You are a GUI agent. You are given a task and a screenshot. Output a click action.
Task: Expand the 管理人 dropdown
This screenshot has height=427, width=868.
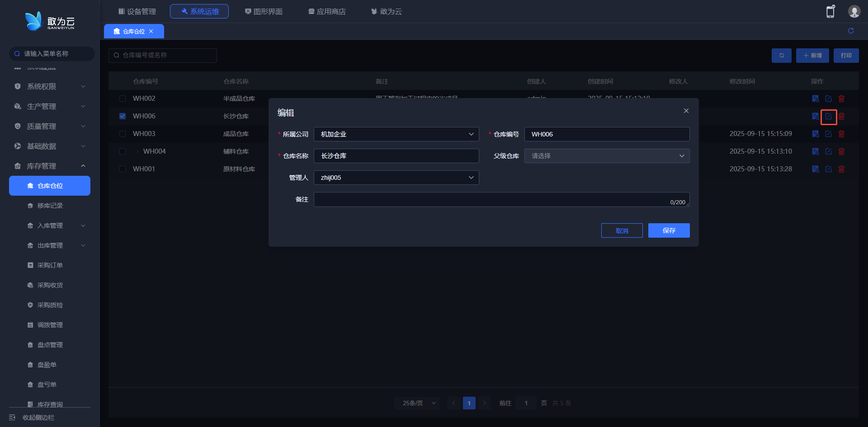coord(396,178)
